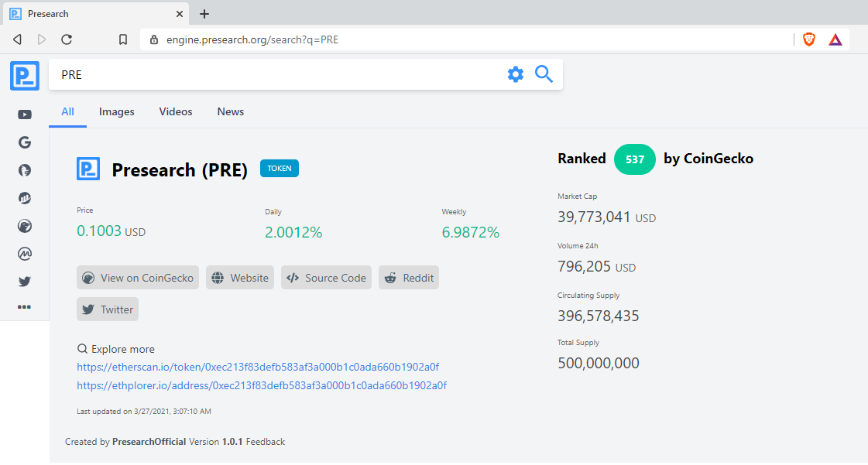Go back with browser back arrow

[17, 39]
